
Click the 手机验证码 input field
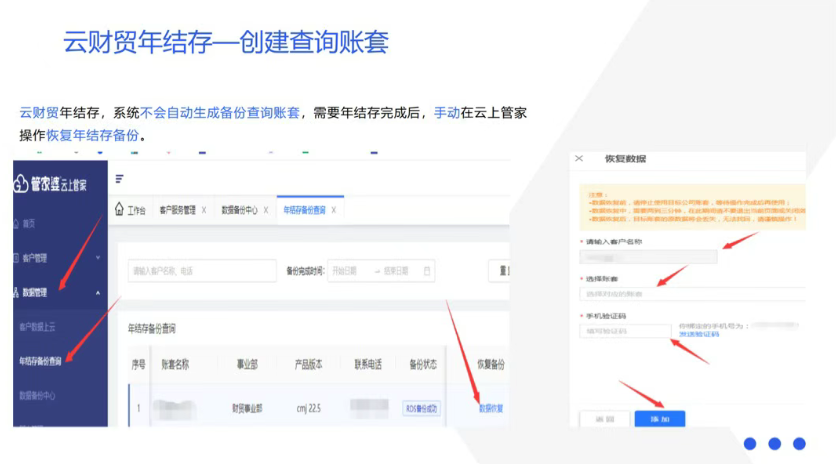click(x=625, y=331)
